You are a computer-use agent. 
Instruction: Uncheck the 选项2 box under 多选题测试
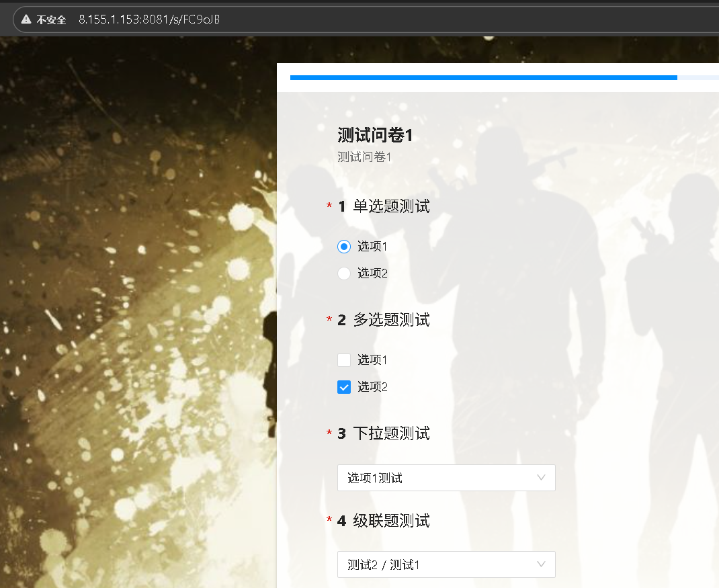click(x=344, y=387)
